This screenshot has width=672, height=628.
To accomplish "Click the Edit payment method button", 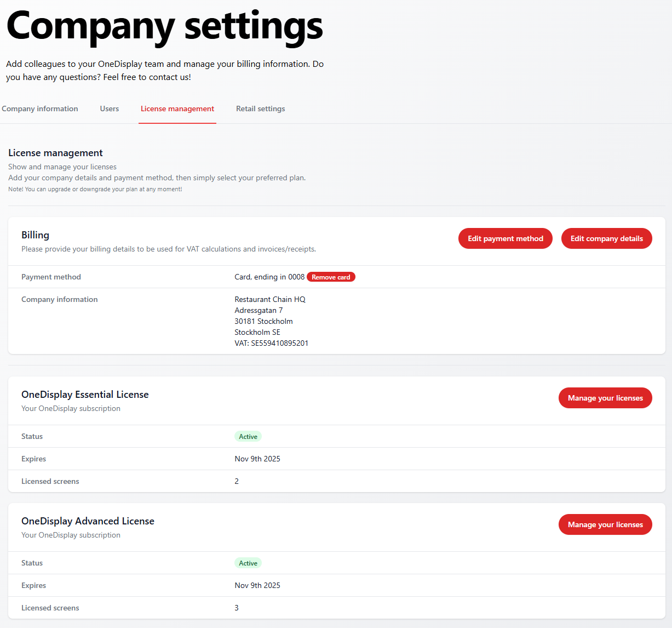I will click(x=505, y=238).
